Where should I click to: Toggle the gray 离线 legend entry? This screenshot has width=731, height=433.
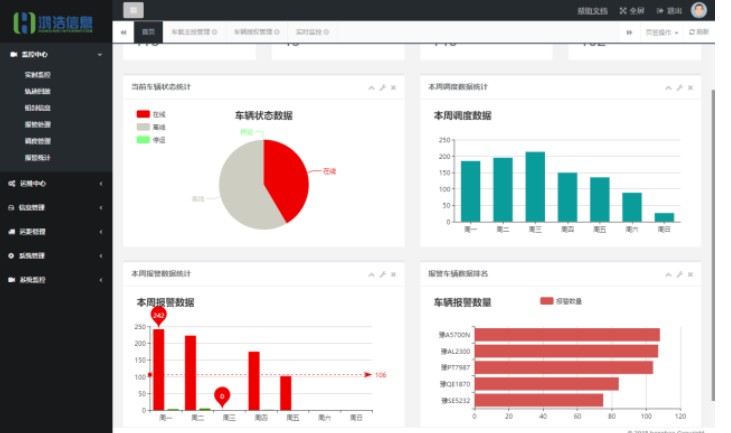[151, 127]
